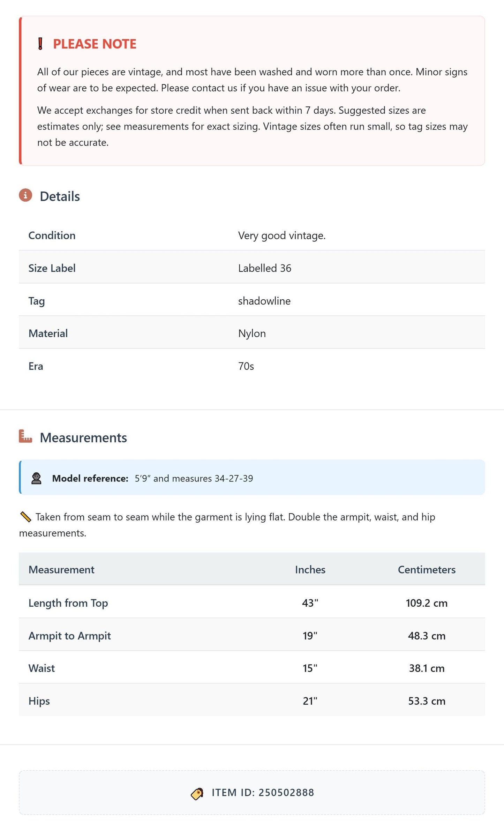Select the Item ID number text
504x831 pixels.
pos(286,793)
